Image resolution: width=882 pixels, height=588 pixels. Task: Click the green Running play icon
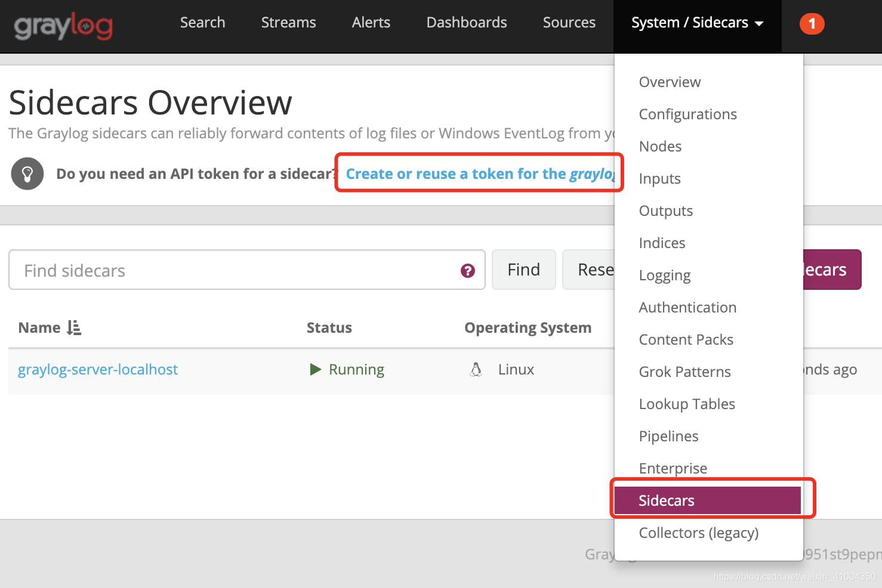point(316,370)
